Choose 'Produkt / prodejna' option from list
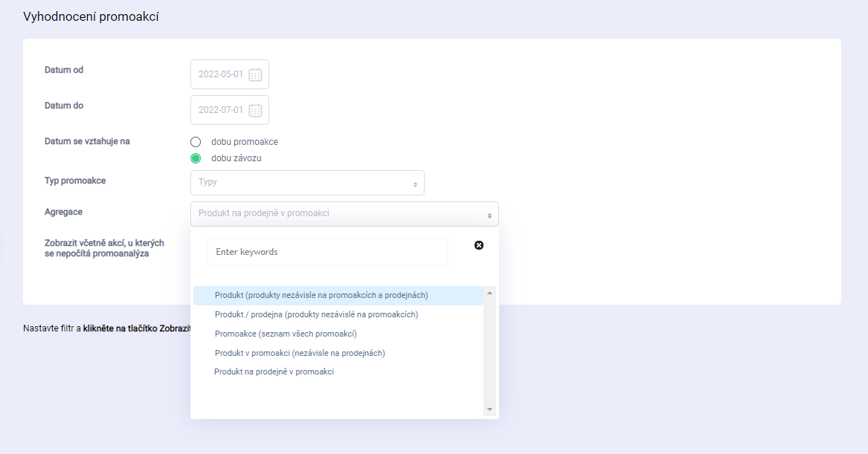Viewport: 868px width, 454px height. point(316,314)
